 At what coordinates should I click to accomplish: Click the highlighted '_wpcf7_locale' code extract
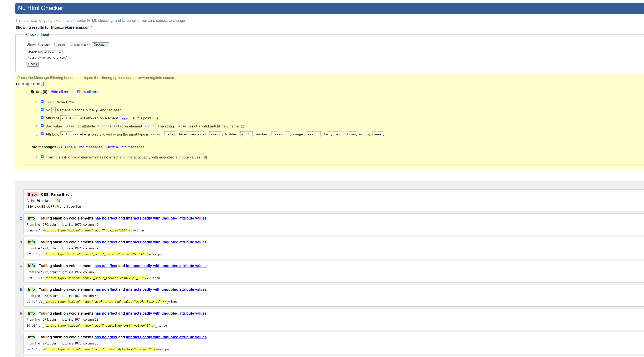[97, 278]
